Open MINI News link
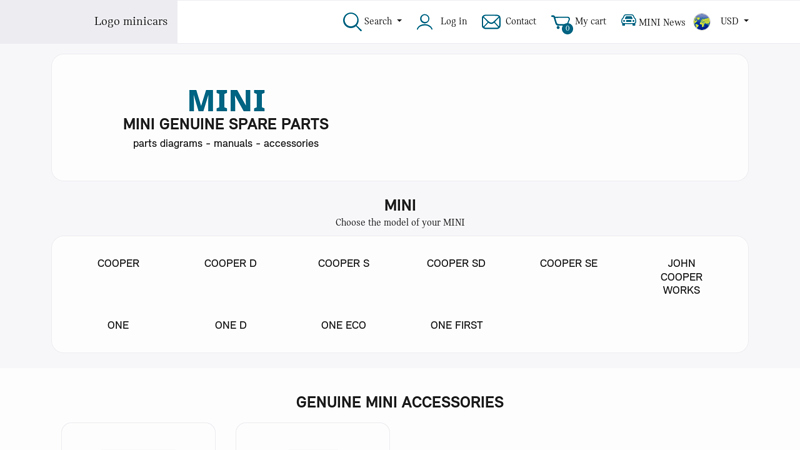 [x=662, y=22]
